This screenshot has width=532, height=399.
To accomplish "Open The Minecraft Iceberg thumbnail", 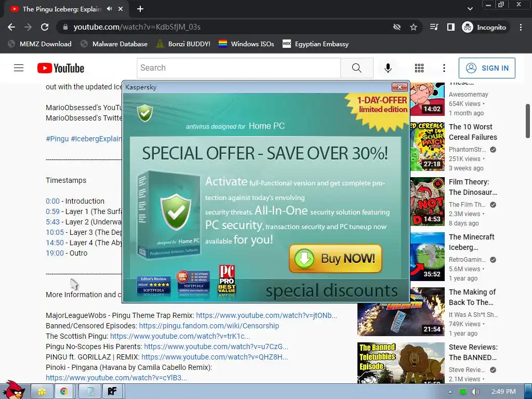I will tap(427, 257).
